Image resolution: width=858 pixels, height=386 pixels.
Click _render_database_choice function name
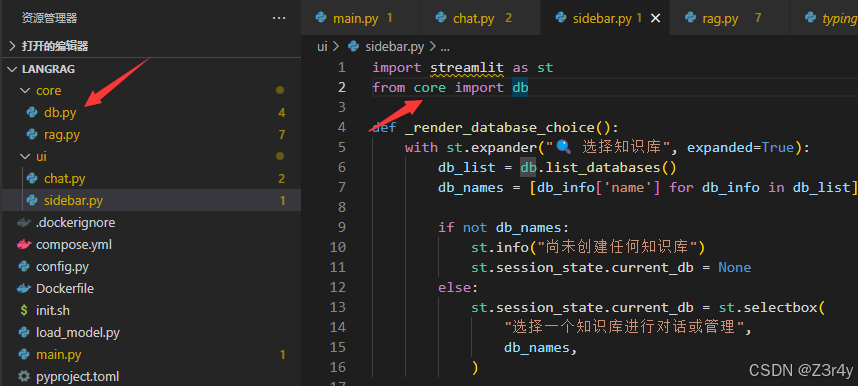500,128
